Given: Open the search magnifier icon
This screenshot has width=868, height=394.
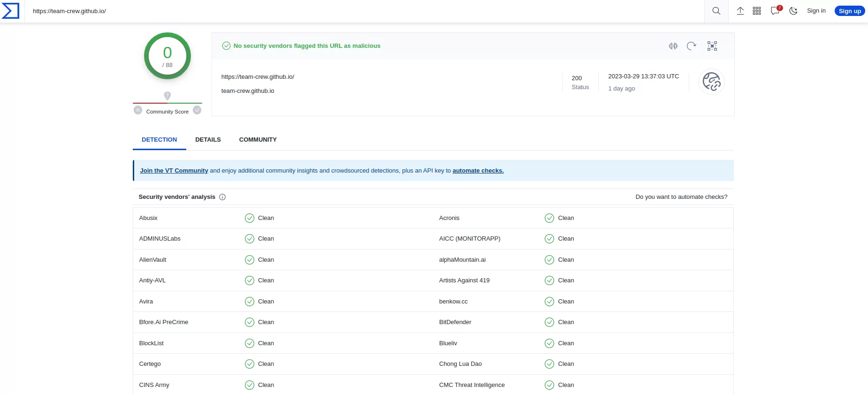Looking at the screenshot, I should [716, 11].
